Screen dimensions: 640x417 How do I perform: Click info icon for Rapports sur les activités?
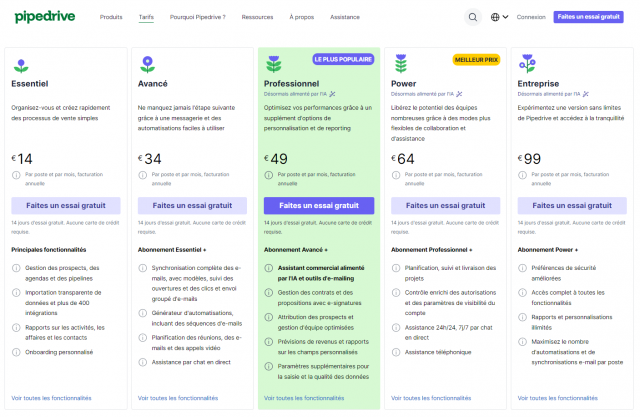click(x=16, y=328)
